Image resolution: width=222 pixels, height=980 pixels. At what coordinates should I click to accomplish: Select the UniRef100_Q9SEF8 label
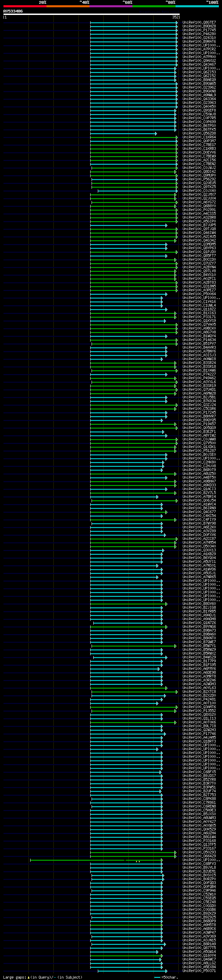[199, 110]
